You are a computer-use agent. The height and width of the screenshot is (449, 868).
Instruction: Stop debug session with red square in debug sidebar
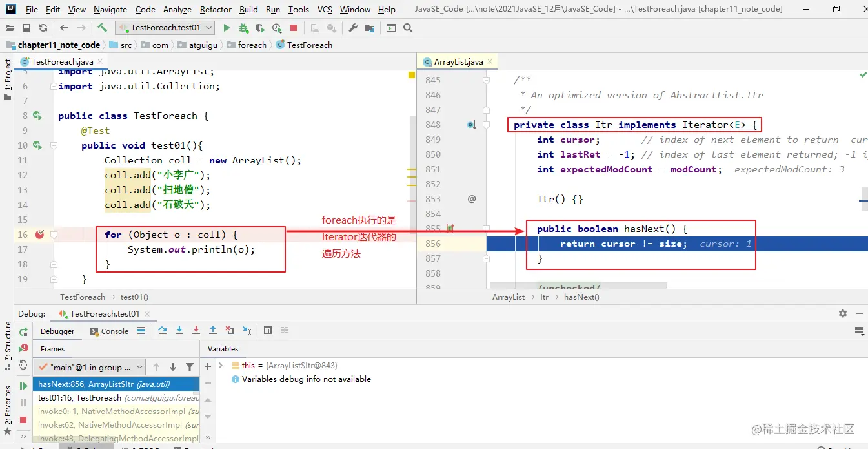24,419
